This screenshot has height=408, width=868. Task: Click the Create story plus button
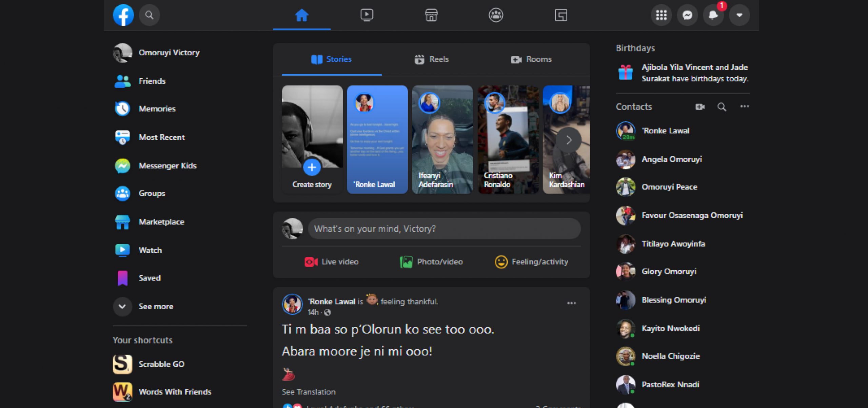312,167
